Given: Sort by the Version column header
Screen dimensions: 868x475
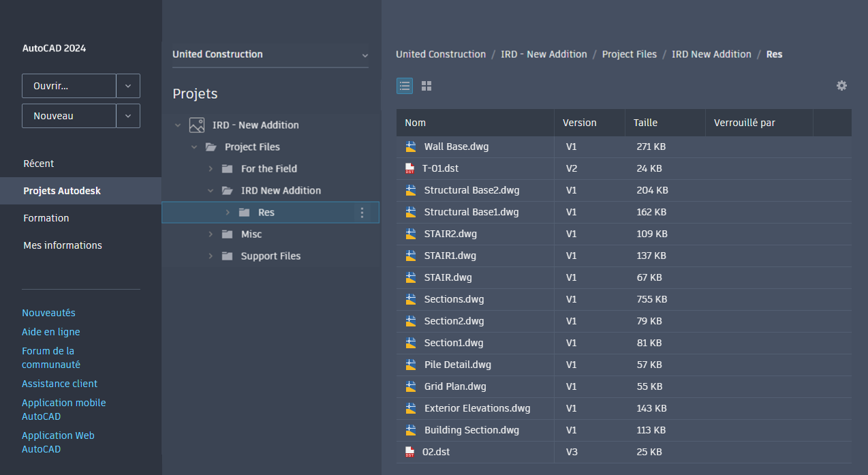Looking at the screenshot, I should point(589,123).
